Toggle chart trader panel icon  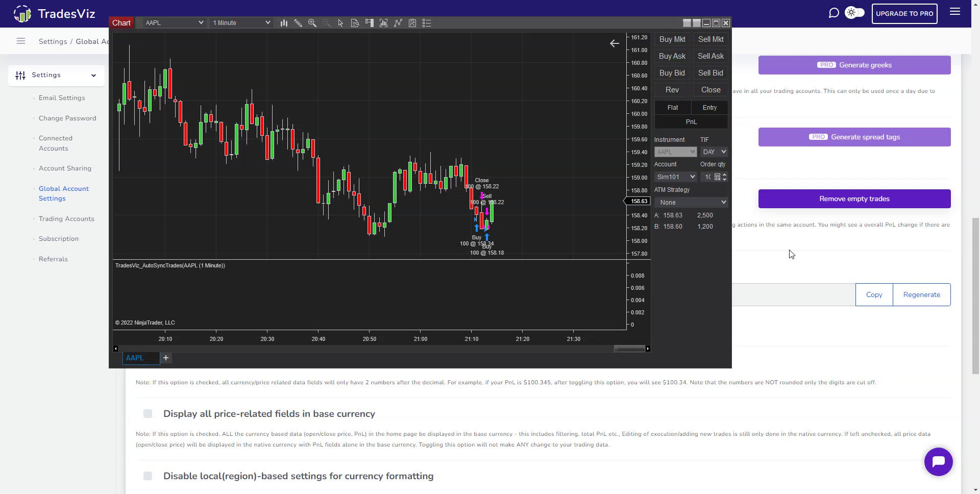click(x=369, y=23)
